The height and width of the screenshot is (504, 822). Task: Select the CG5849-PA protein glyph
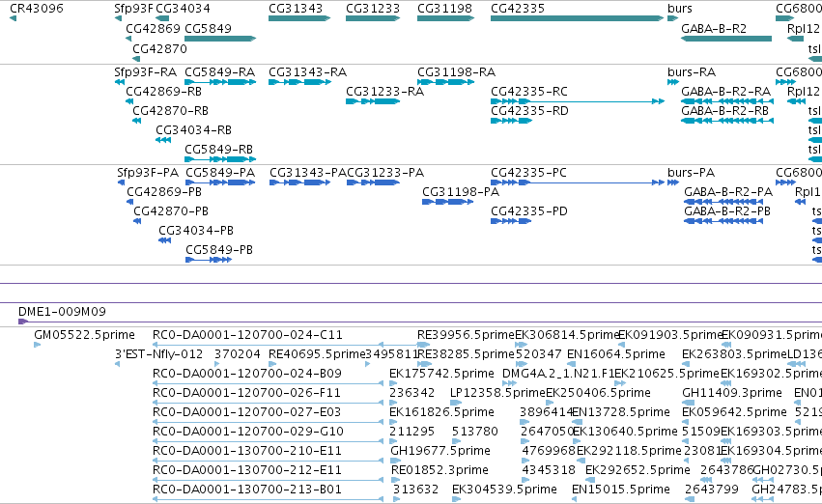(x=220, y=182)
